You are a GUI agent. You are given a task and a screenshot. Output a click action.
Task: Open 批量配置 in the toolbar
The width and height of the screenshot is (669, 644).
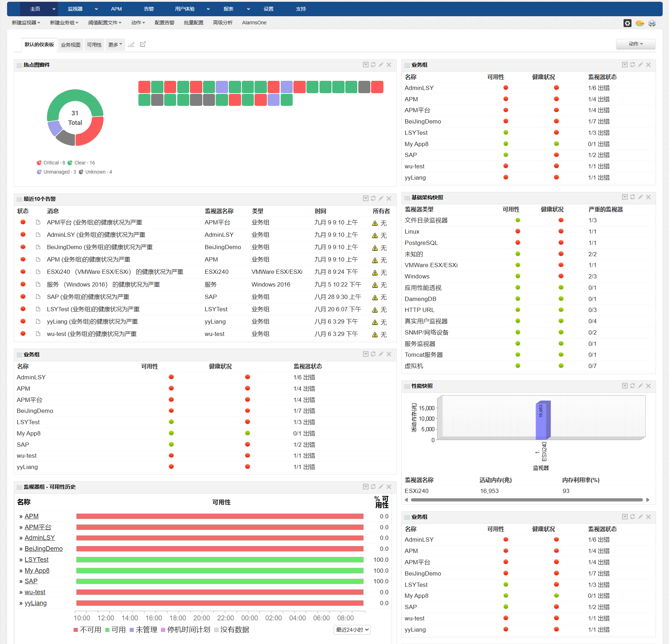(193, 23)
